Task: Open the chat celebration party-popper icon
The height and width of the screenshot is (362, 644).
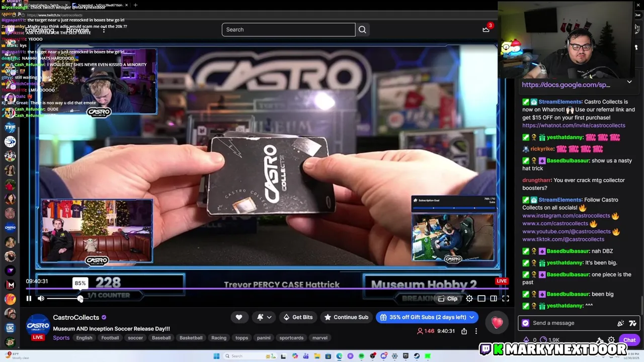Action: tap(621, 323)
